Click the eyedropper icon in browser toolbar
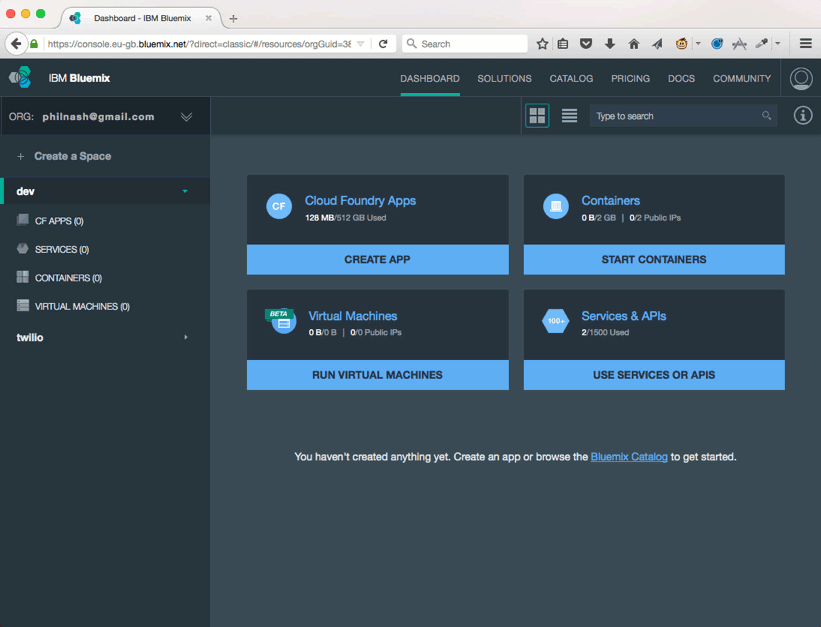821x627 pixels. [761, 43]
